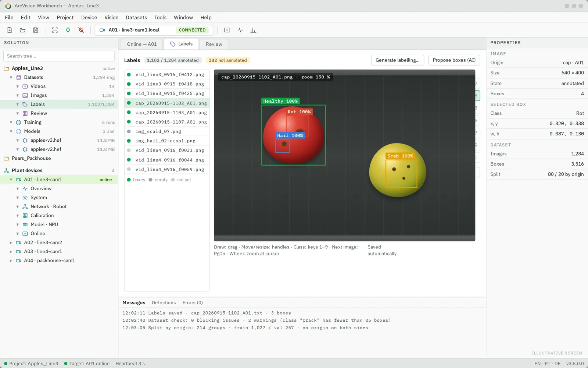Click the apples-v3.hef model chip icon
The width and height of the screenshot is (588, 368).
25,140
